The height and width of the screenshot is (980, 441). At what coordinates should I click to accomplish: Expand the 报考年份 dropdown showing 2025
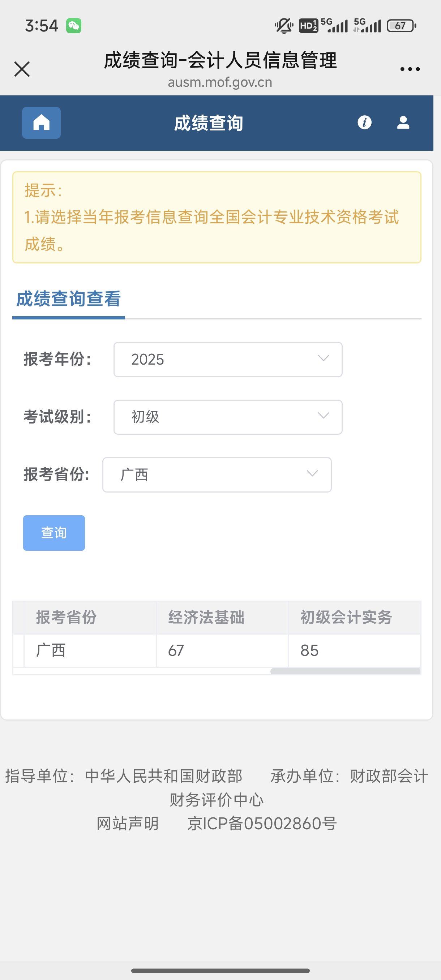(228, 360)
